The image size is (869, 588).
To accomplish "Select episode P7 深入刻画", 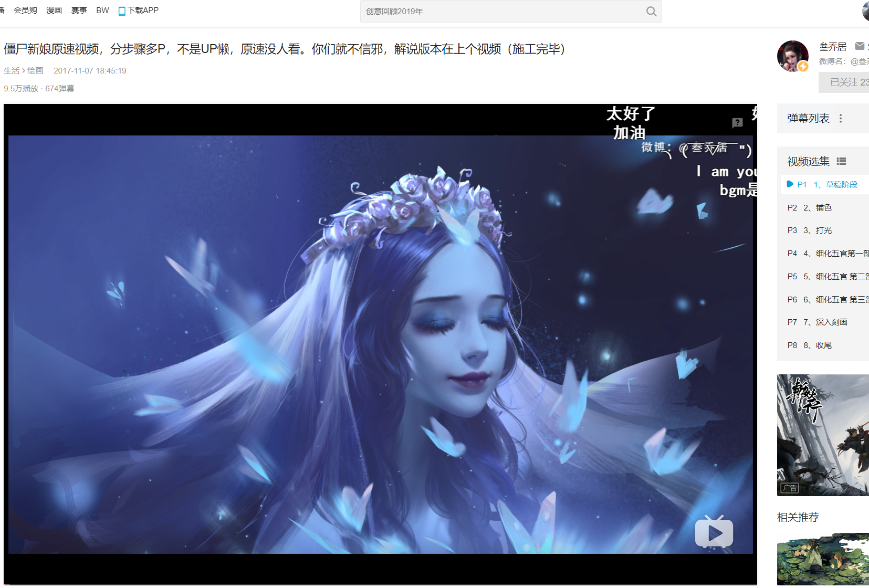I will (825, 322).
